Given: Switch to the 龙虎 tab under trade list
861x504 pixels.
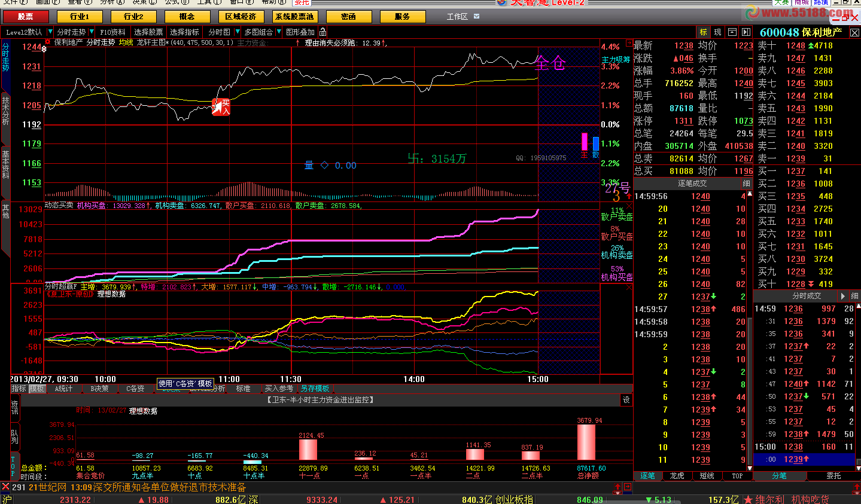Looking at the screenshot, I should pyautogui.click(x=677, y=476).
